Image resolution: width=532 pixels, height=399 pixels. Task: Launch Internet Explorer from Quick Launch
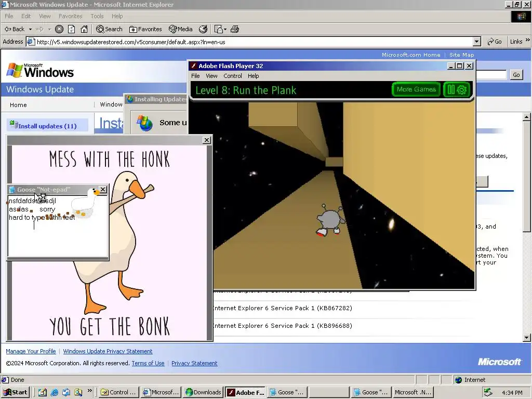coord(54,392)
